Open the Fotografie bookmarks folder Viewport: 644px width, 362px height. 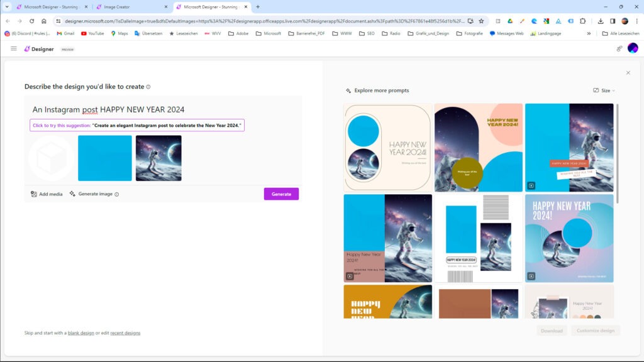(x=469, y=34)
